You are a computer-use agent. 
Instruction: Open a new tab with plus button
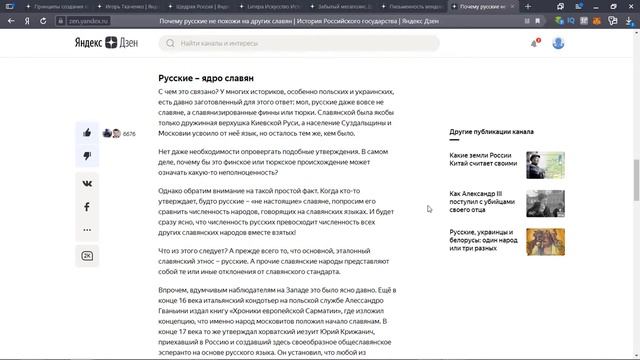(x=528, y=7)
